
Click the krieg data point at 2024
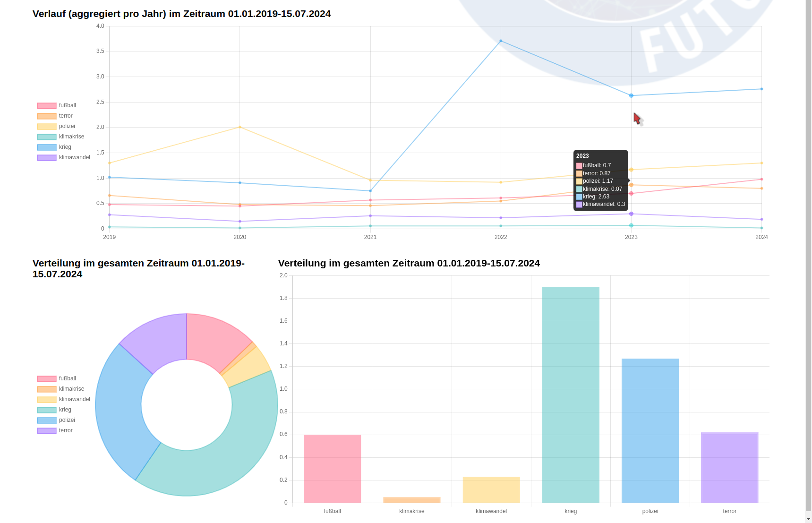pyautogui.click(x=761, y=89)
